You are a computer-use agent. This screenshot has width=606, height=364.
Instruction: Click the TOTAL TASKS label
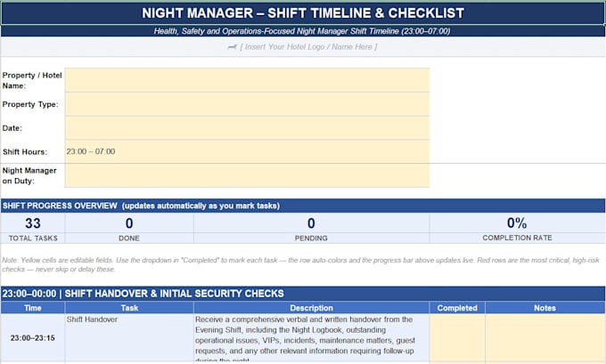pos(33,239)
